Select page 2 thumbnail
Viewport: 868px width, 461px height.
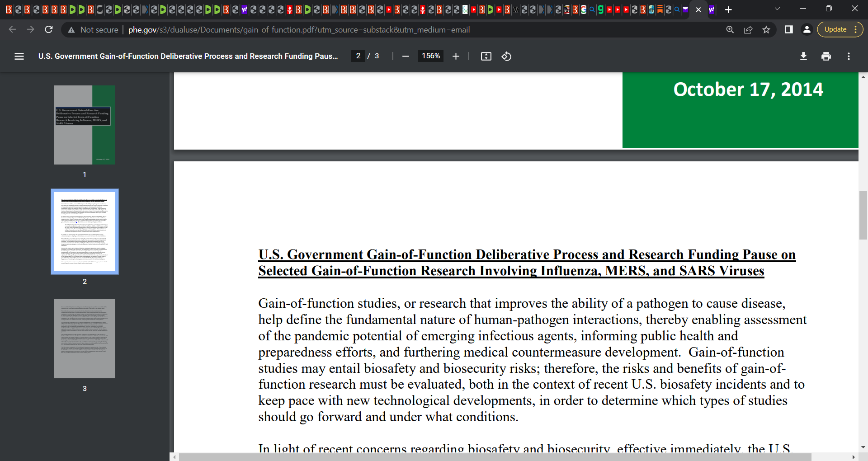tap(85, 231)
